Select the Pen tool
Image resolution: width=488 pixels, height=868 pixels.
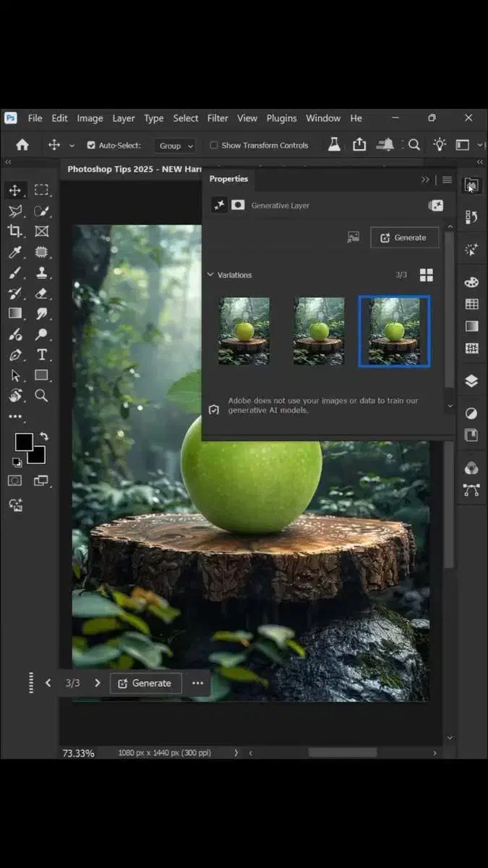(x=14, y=354)
